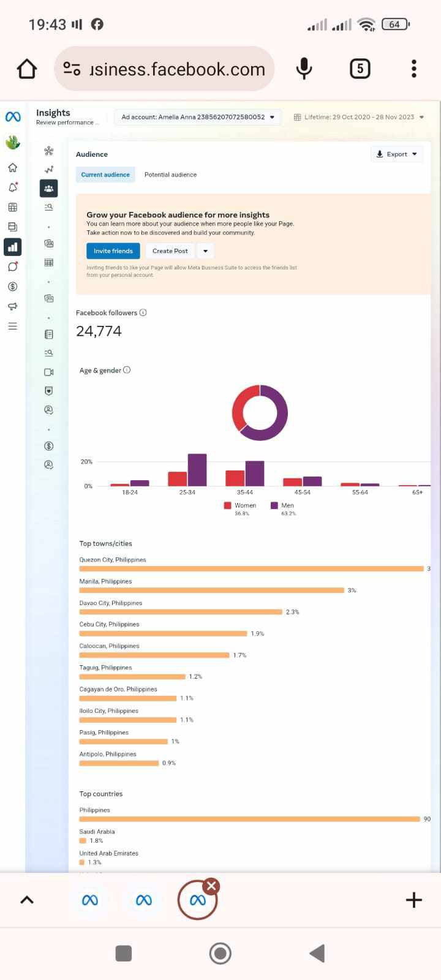Viewport: 441px width, 980px height.
Task: Open the Planner calendar icon
Action: pyautogui.click(x=12, y=207)
